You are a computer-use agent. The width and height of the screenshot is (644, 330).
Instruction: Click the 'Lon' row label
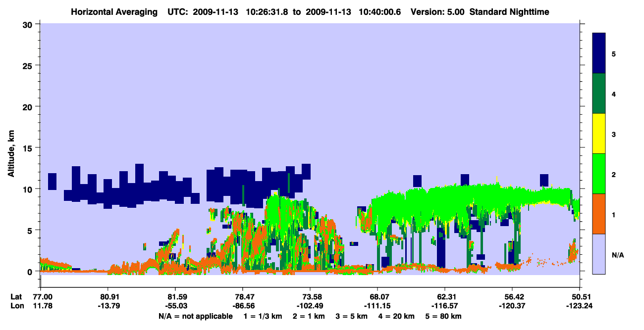17,306
